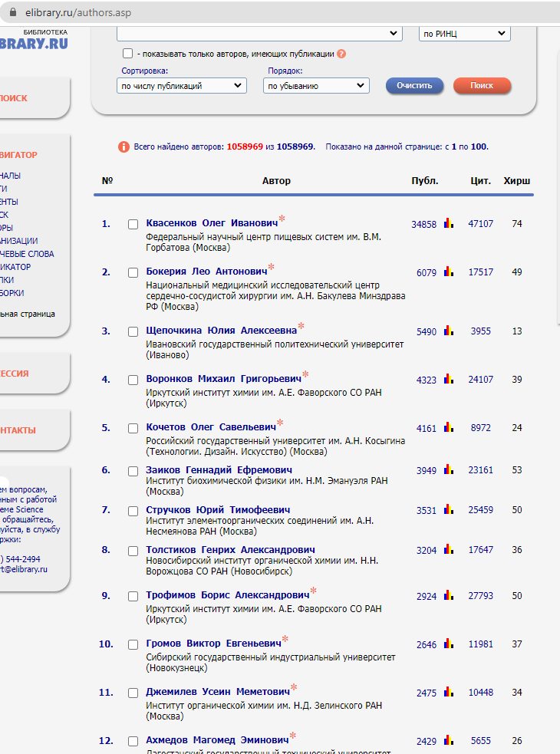
Task: Open the КЛЮЧЕВЫЕ СЛОВА navigator item
Action: (27, 254)
